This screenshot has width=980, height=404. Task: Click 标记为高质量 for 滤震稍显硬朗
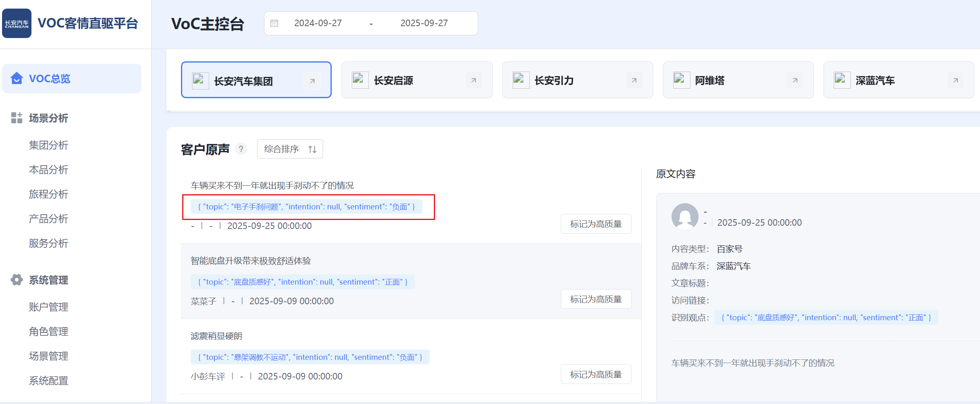596,375
